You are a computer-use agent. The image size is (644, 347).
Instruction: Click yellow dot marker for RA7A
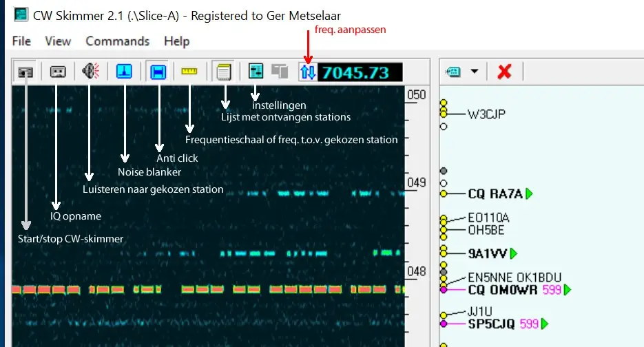click(x=444, y=193)
